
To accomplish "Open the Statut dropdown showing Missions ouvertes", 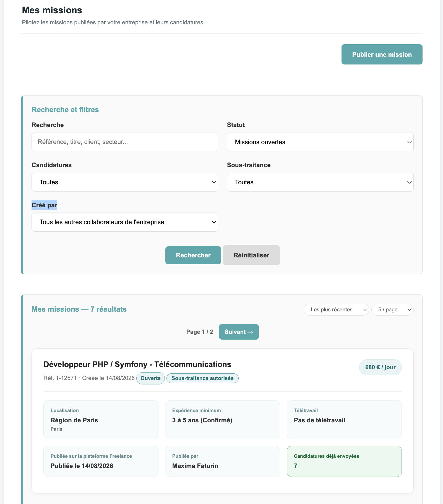I will [x=320, y=142].
